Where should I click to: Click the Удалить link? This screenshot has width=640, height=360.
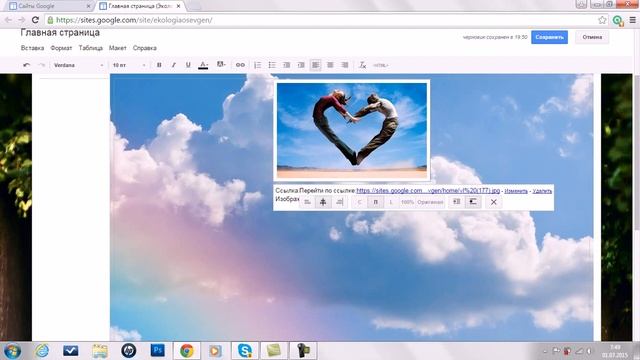click(542, 191)
